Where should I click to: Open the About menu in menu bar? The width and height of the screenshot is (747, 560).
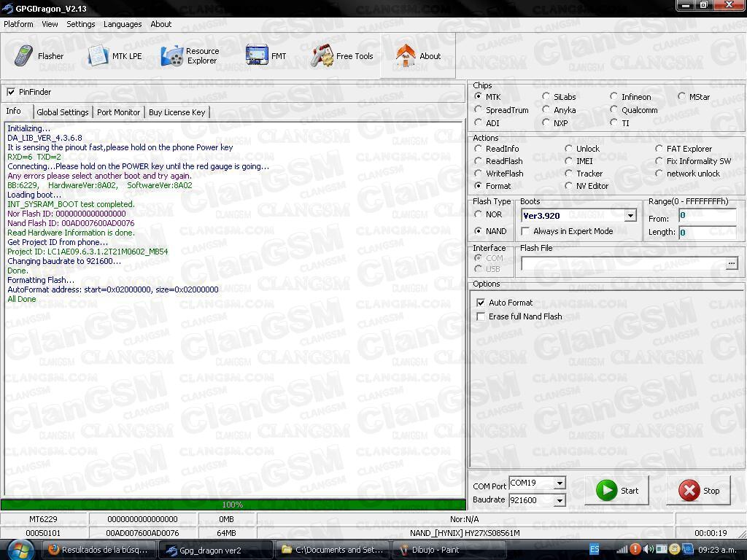click(x=161, y=24)
